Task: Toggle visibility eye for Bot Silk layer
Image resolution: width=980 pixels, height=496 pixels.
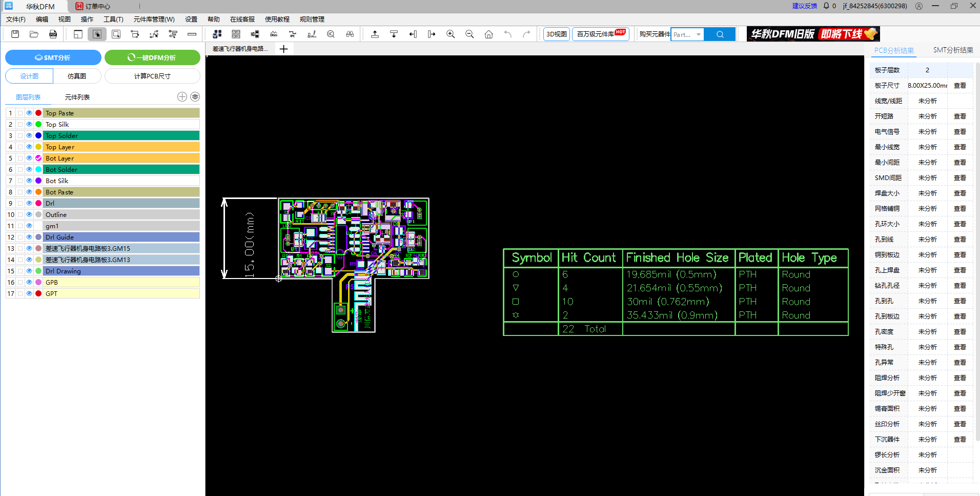Action: (x=29, y=181)
